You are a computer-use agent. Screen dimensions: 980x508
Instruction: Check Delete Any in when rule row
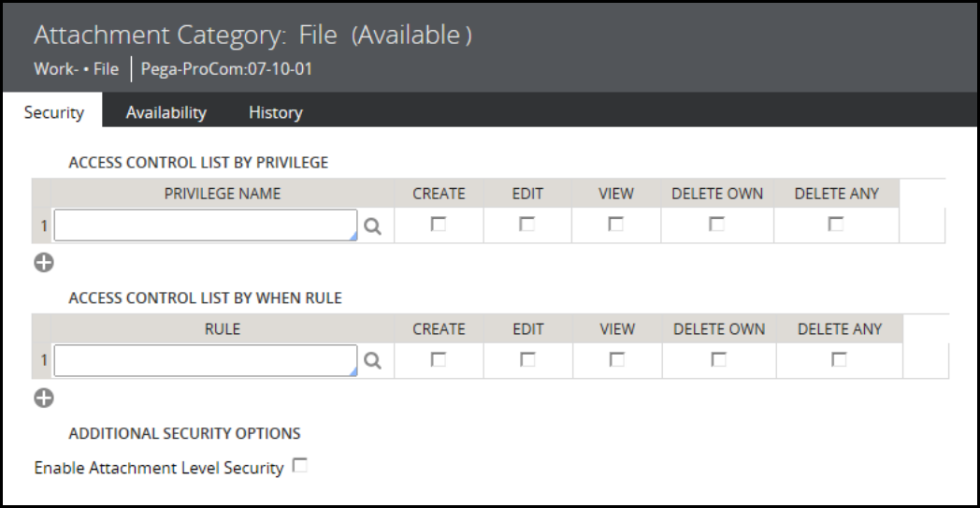pyautogui.click(x=839, y=359)
